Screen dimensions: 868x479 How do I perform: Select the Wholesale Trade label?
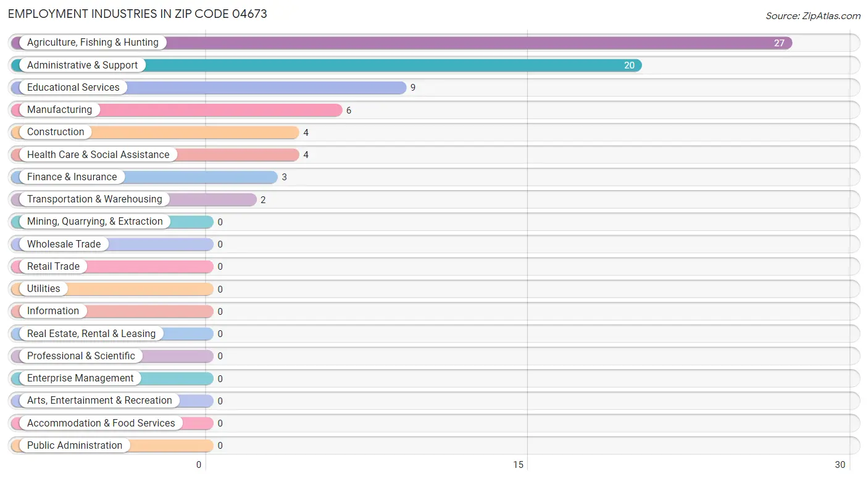point(64,244)
